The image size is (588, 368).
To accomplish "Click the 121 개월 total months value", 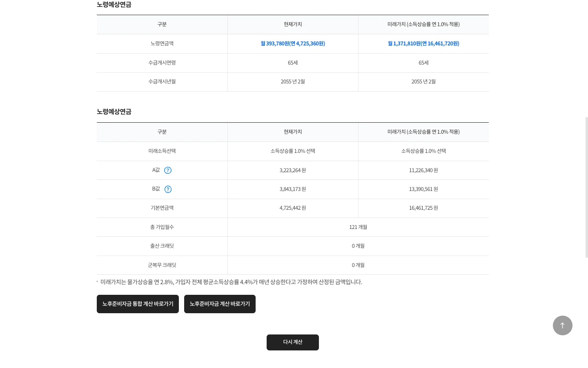I will 358,227.
